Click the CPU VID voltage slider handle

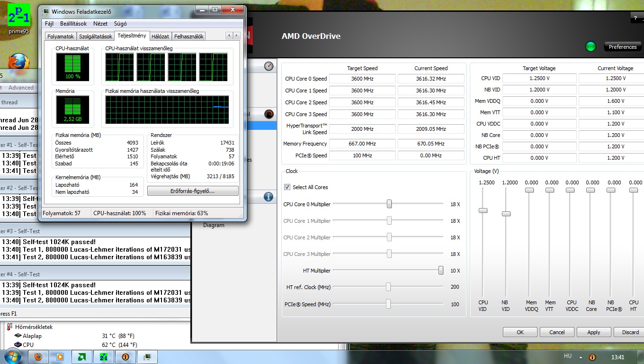coord(483,210)
